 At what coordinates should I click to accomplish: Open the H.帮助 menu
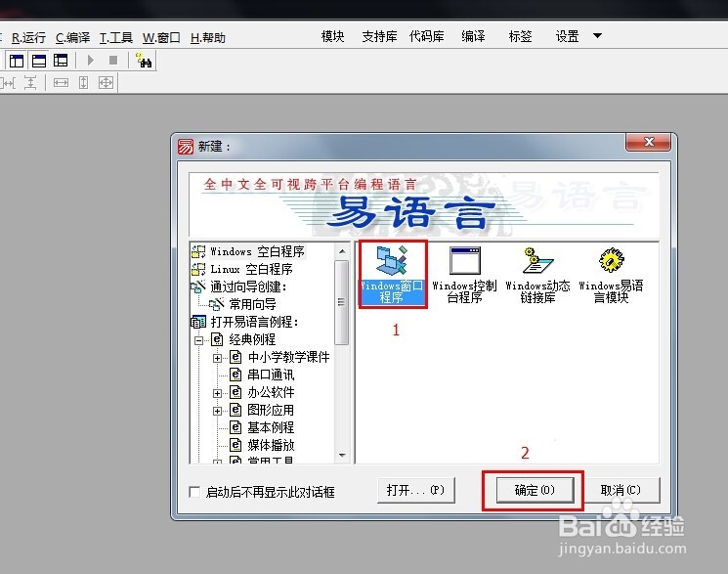208,37
